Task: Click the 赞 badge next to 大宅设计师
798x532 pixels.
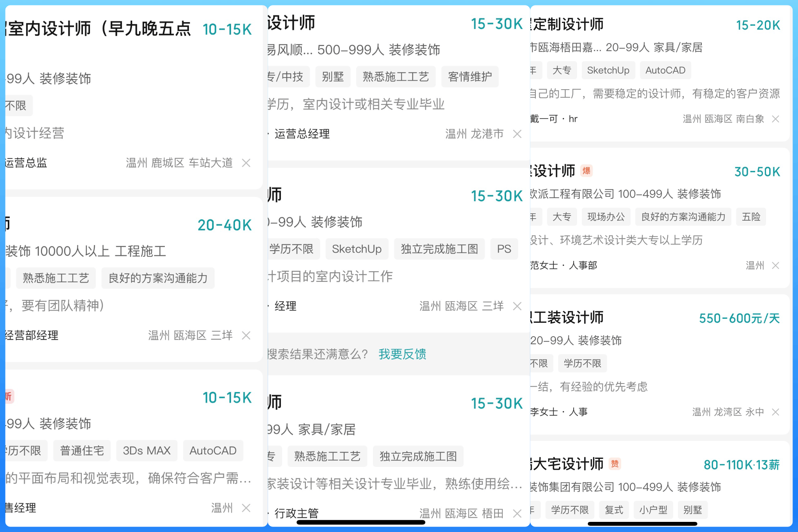Action: tap(614, 464)
